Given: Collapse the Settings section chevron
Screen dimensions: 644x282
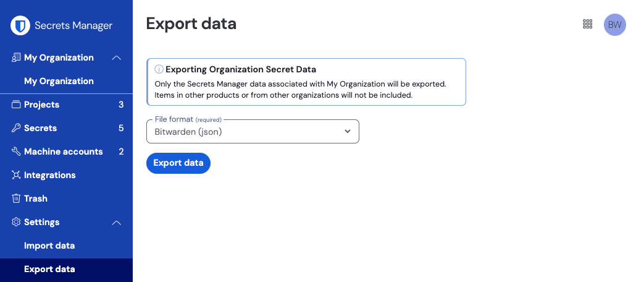Looking at the screenshot, I should (x=116, y=222).
